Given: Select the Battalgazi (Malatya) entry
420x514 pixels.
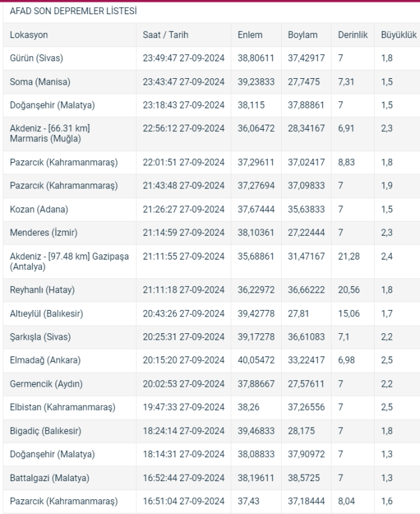Looking at the screenshot, I should point(212,478).
